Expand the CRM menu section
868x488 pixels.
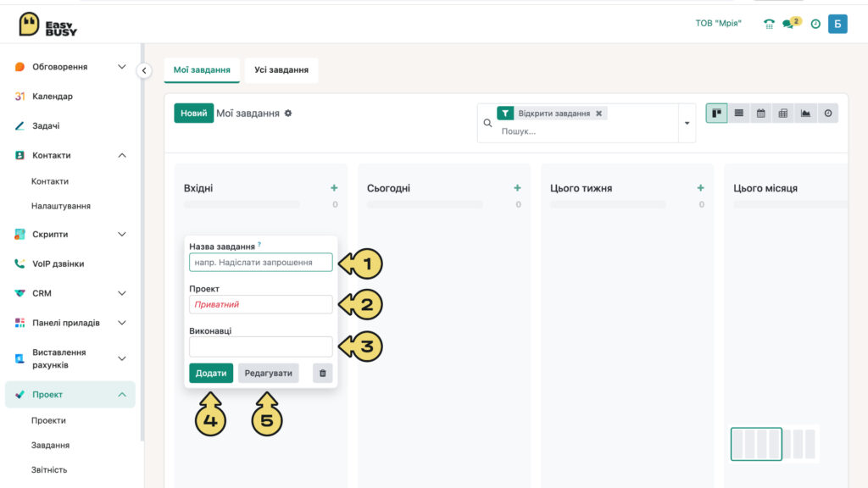coord(122,293)
